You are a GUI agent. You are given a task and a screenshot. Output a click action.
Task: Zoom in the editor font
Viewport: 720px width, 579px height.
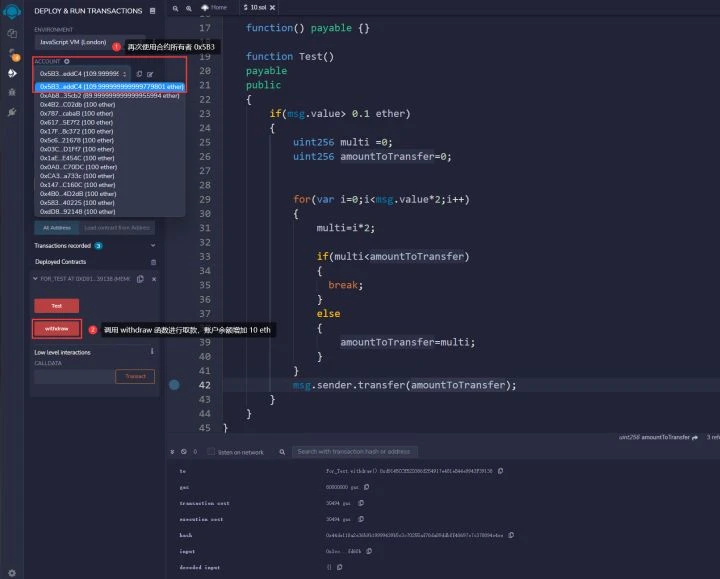(189, 8)
